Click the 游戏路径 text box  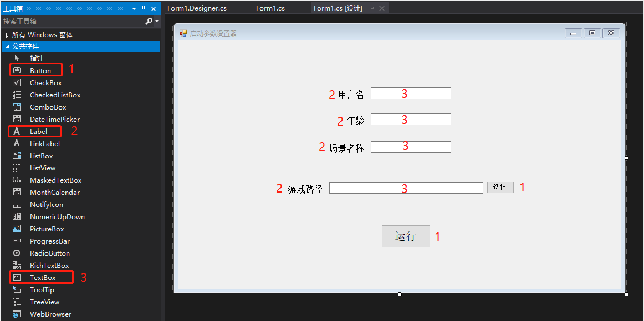coord(406,188)
